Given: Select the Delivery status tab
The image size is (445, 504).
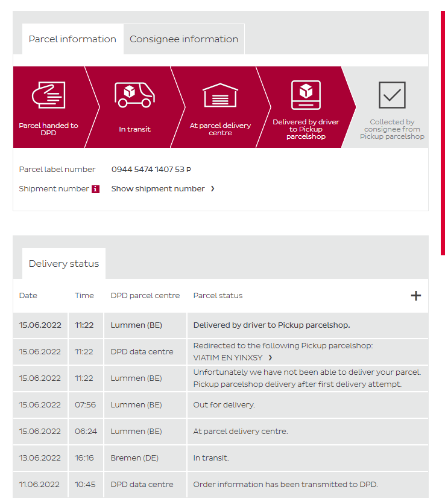Looking at the screenshot, I should pos(64,264).
